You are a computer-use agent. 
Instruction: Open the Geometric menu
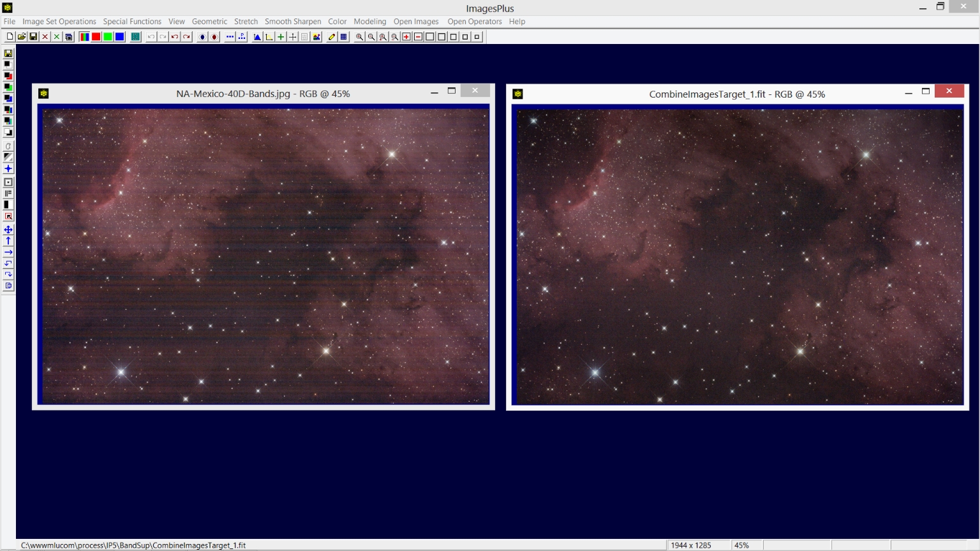tap(209, 22)
